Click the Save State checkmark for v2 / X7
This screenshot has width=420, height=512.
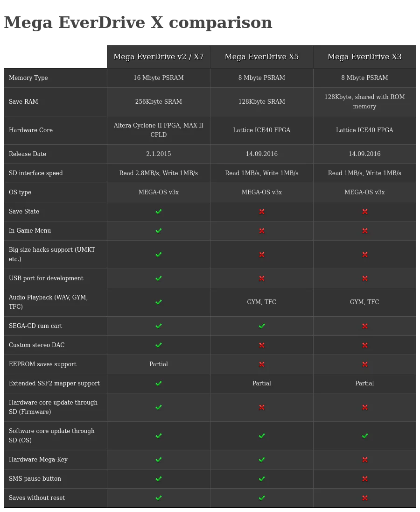(x=159, y=212)
